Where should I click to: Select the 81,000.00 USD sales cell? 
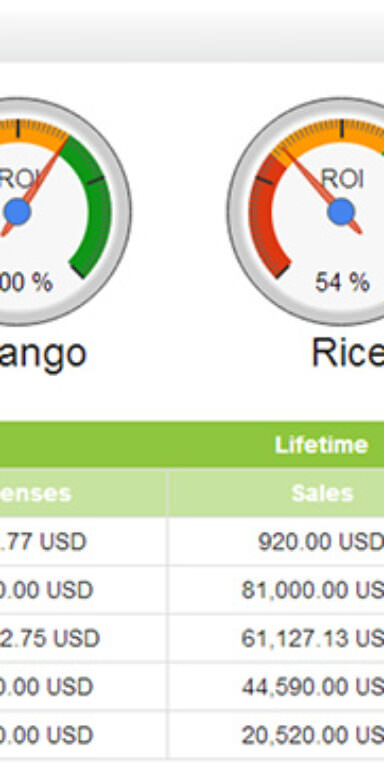[x=276, y=590]
